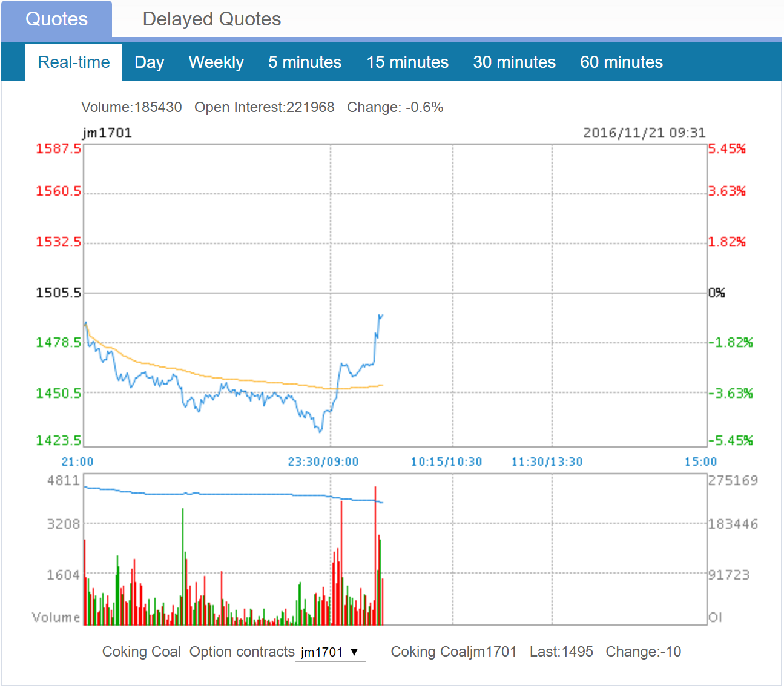Select the Real-time chart tab
This screenshot has height=688, width=784.
[x=74, y=62]
